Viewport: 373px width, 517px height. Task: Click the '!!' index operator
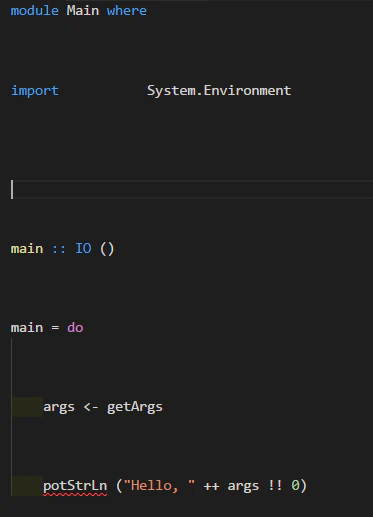(275, 486)
